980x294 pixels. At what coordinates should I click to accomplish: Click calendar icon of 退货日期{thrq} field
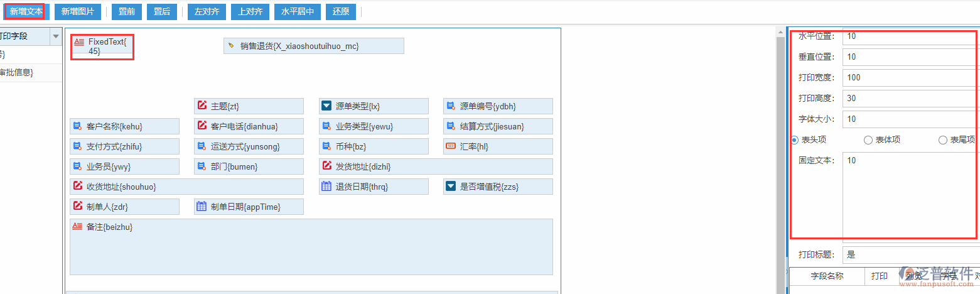(x=326, y=186)
